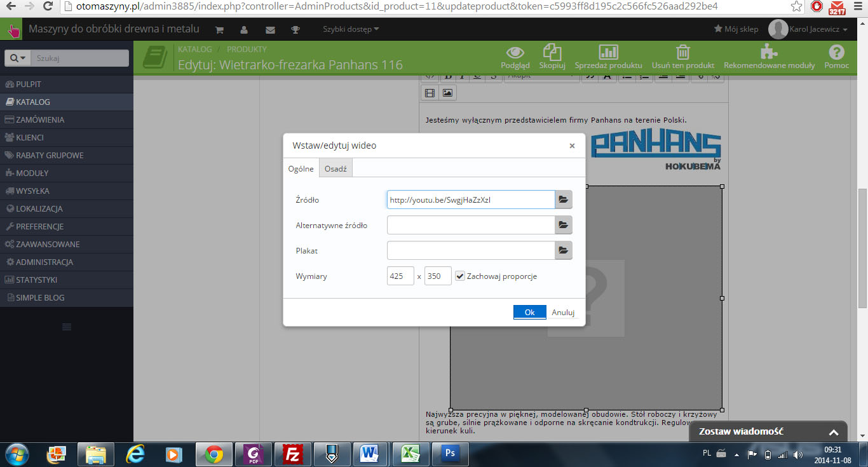Open the Podgląd preview icon
Image resolution: width=868 pixels, height=467 pixels.
(515, 57)
